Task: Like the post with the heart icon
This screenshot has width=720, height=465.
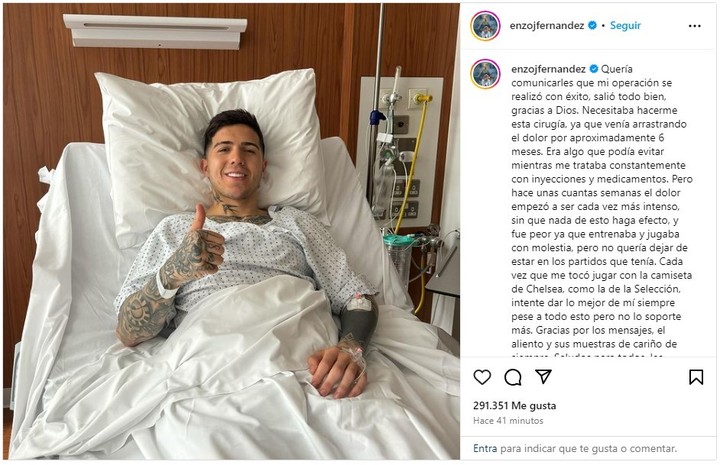Action: point(482,377)
